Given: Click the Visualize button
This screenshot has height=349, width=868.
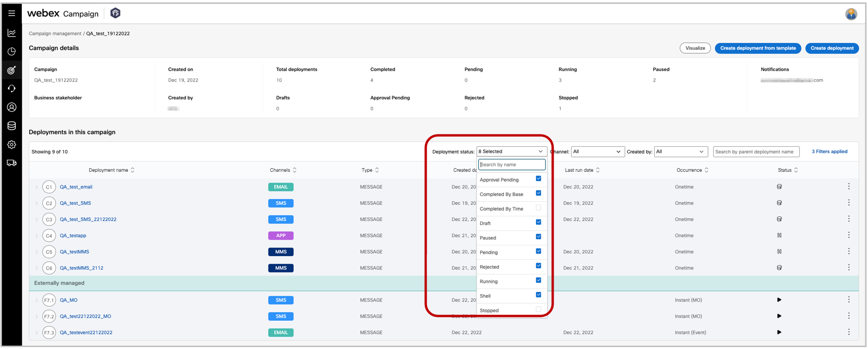Looking at the screenshot, I should (695, 48).
